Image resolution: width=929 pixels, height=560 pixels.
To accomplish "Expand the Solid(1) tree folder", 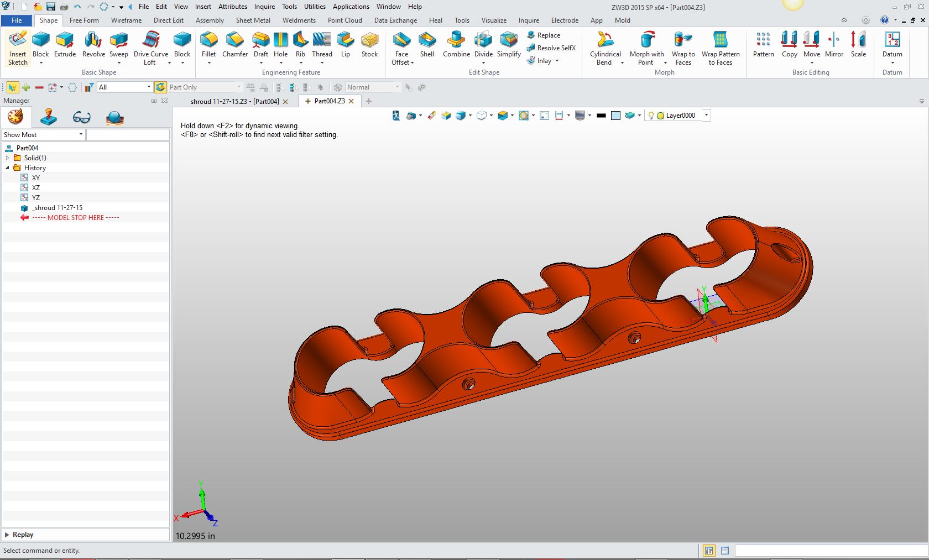I will [8, 158].
